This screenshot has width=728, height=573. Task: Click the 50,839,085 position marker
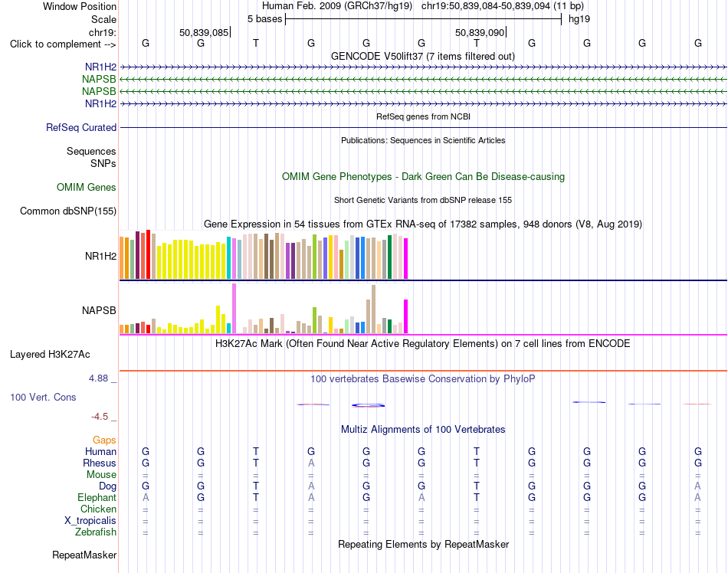click(x=204, y=32)
